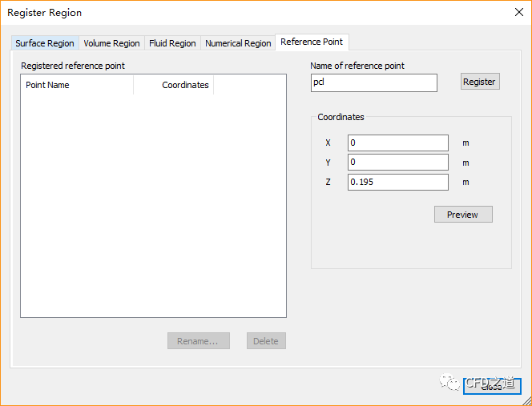Click the Point Name column header
This screenshot has height=406, width=532.
[x=77, y=85]
